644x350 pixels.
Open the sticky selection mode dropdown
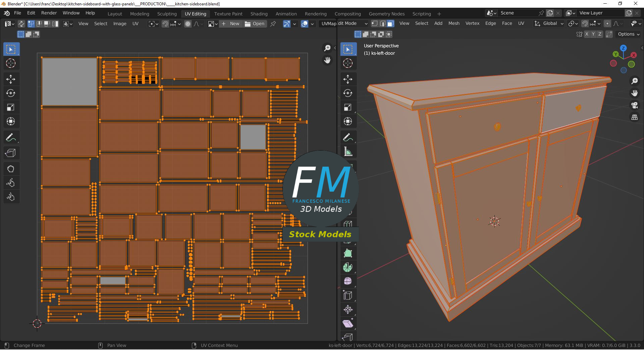[68, 24]
